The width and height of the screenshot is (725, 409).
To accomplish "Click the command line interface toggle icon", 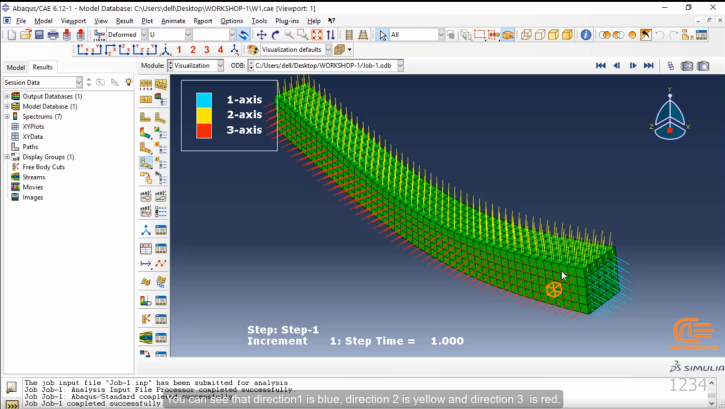I will 12,405.
